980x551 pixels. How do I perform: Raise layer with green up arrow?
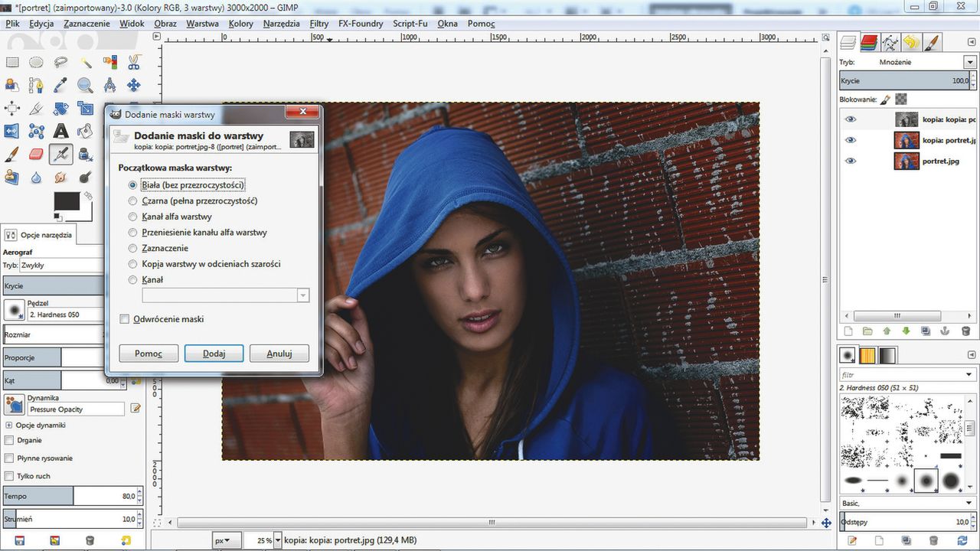coord(887,331)
